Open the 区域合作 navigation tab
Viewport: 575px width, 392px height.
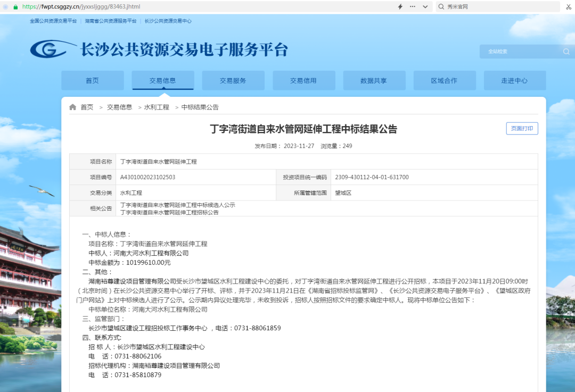coord(444,81)
